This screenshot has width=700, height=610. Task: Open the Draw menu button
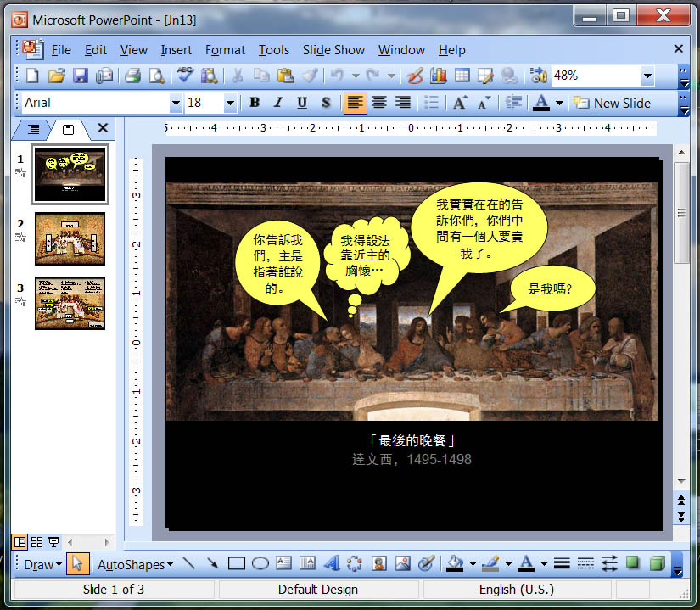click(42, 564)
